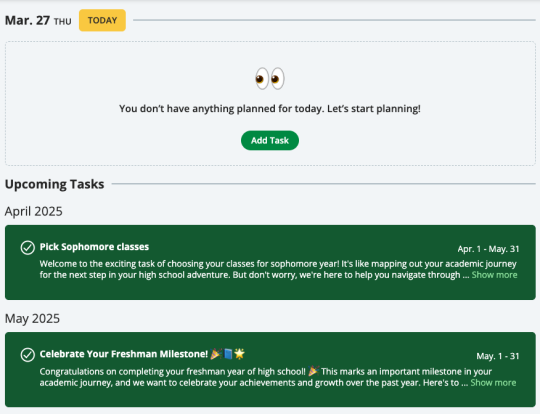Click the eyes emoji icon
This screenshot has width=540, height=414.
[x=270, y=79]
